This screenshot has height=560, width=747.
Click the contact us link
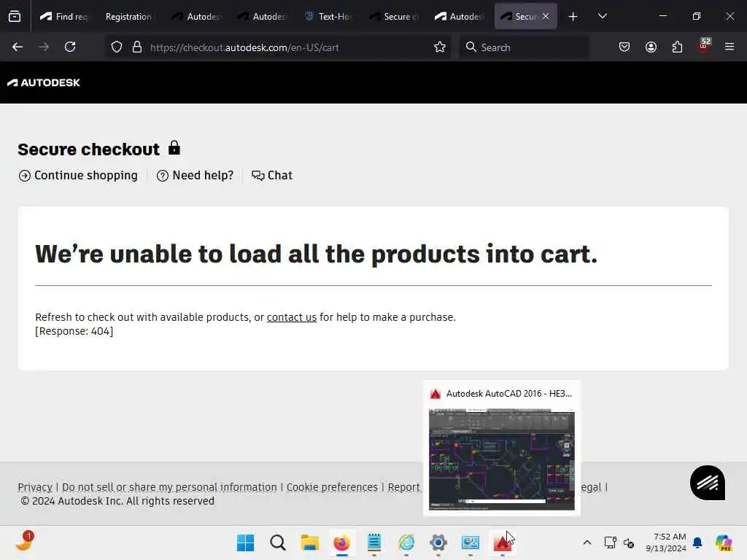[292, 317]
